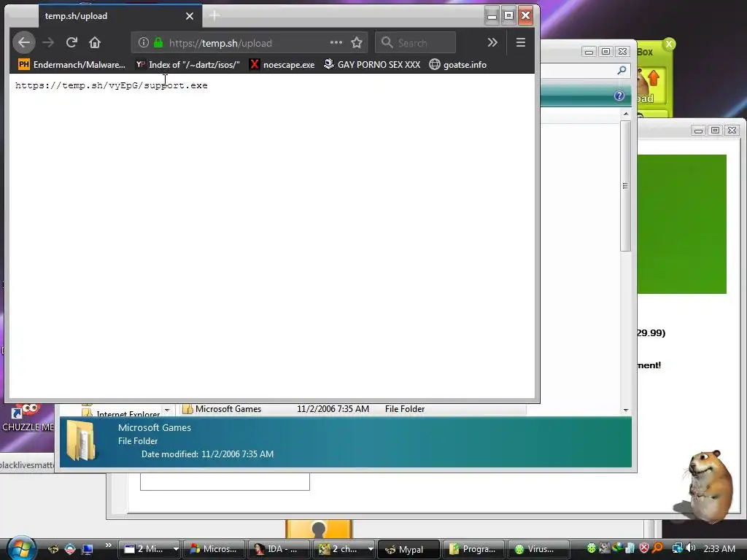The width and height of the screenshot is (747, 560).
Task: Click the Explorer scrollbar down arrow
Action: 625,410
